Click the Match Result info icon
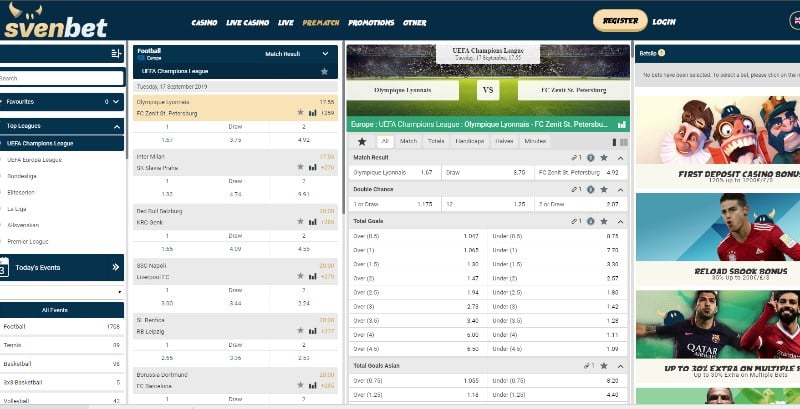 pyautogui.click(x=590, y=158)
